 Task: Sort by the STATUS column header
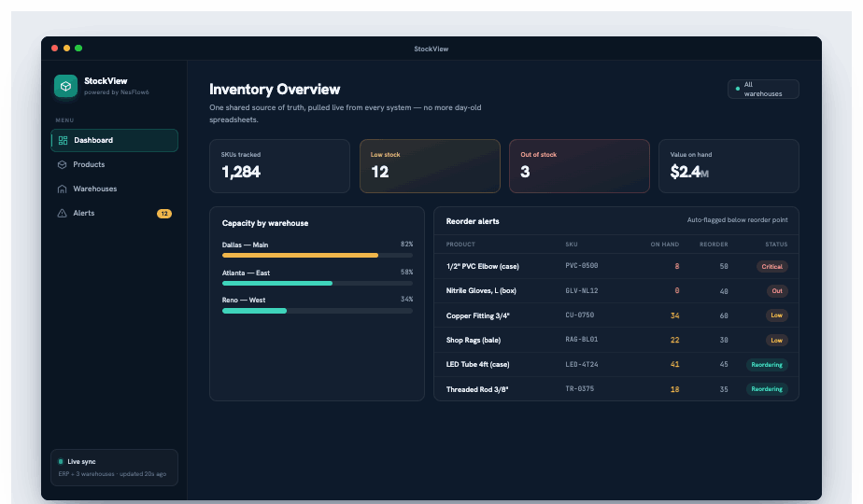(x=776, y=245)
